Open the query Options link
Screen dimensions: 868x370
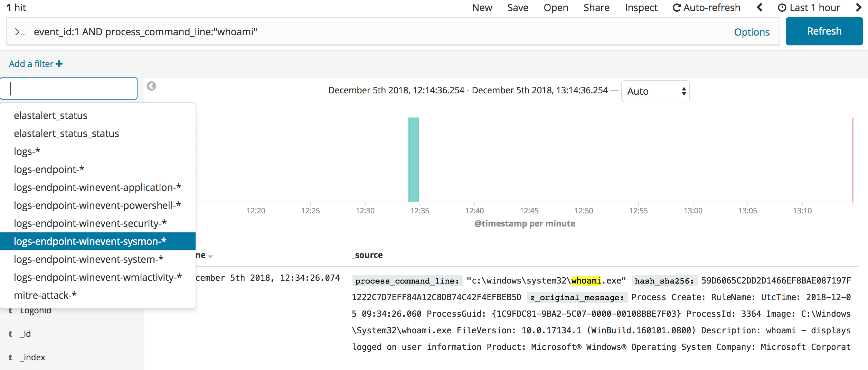pyautogui.click(x=752, y=32)
